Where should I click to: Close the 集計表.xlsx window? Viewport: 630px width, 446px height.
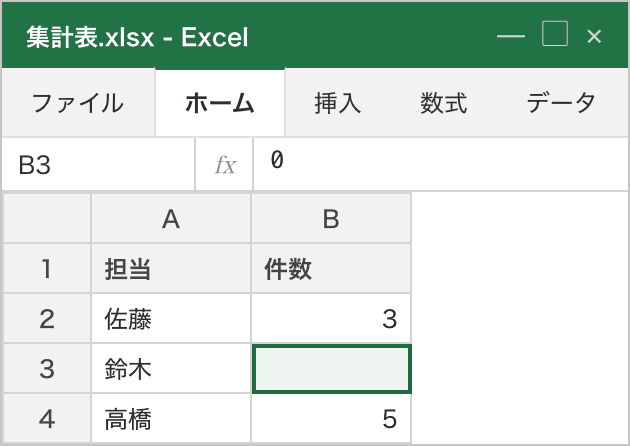(x=594, y=37)
